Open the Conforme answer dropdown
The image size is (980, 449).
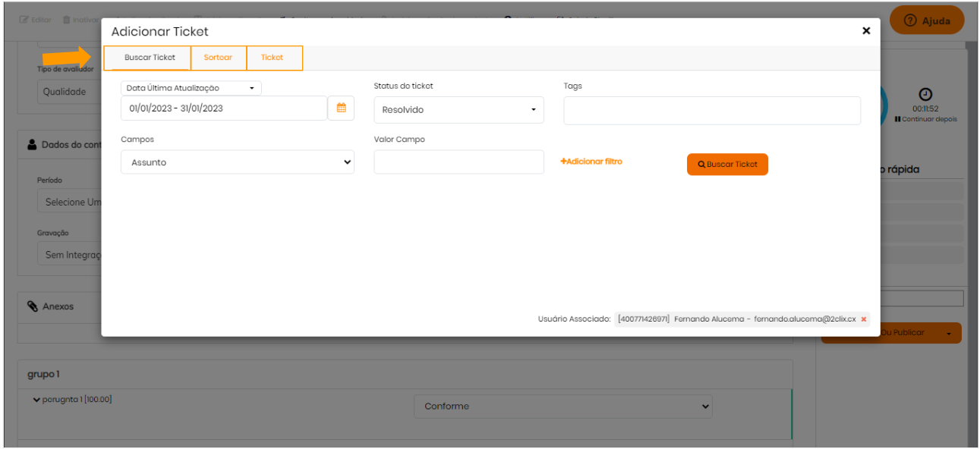point(563,407)
